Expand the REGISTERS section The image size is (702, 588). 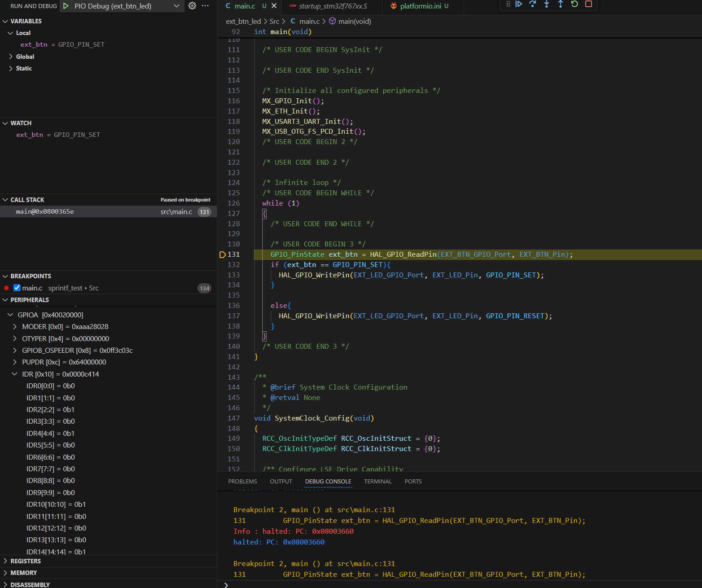(x=5, y=561)
